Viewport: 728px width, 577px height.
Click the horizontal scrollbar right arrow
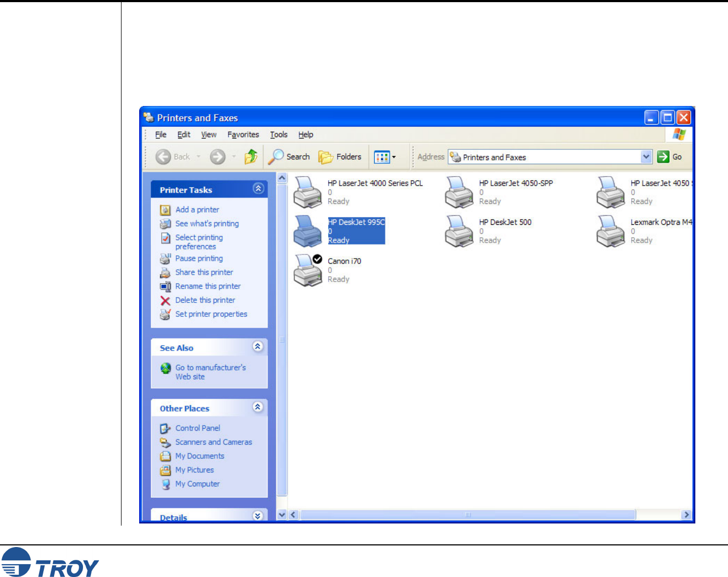[686, 515]
